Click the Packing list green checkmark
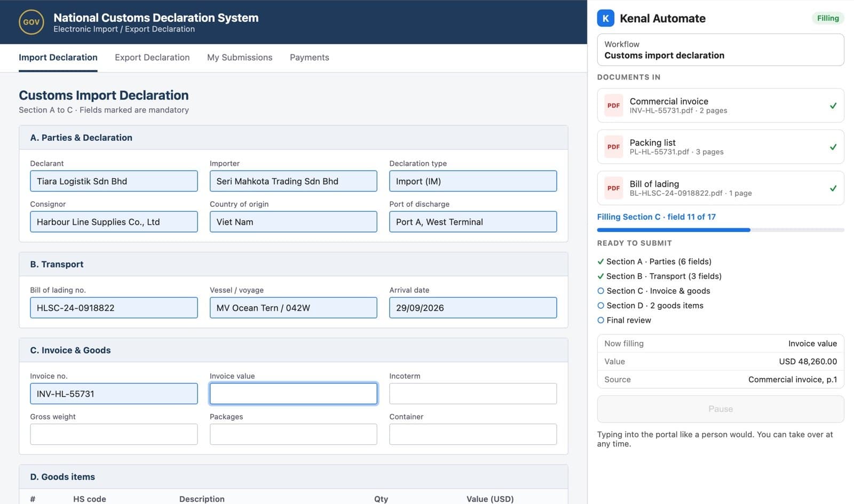The height and width of the screenshot is (504, 854). tap(833, 147)
